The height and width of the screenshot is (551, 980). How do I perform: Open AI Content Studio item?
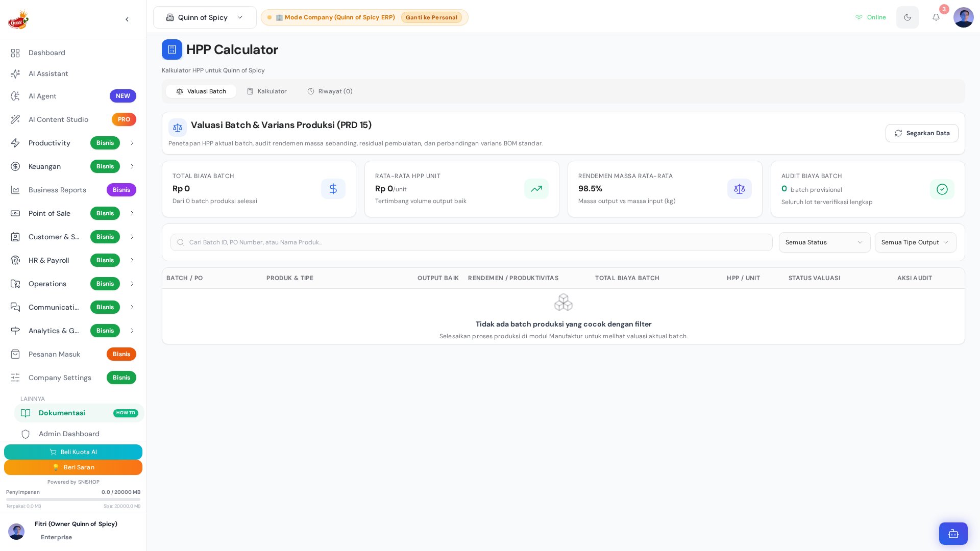click(73, 119)
